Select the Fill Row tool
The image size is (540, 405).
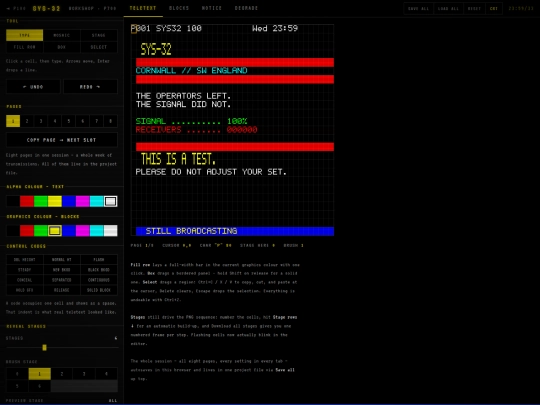[24, 47]
